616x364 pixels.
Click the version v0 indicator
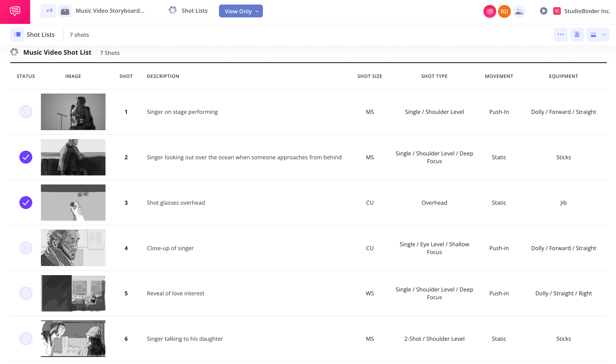(x=48, y=10)
